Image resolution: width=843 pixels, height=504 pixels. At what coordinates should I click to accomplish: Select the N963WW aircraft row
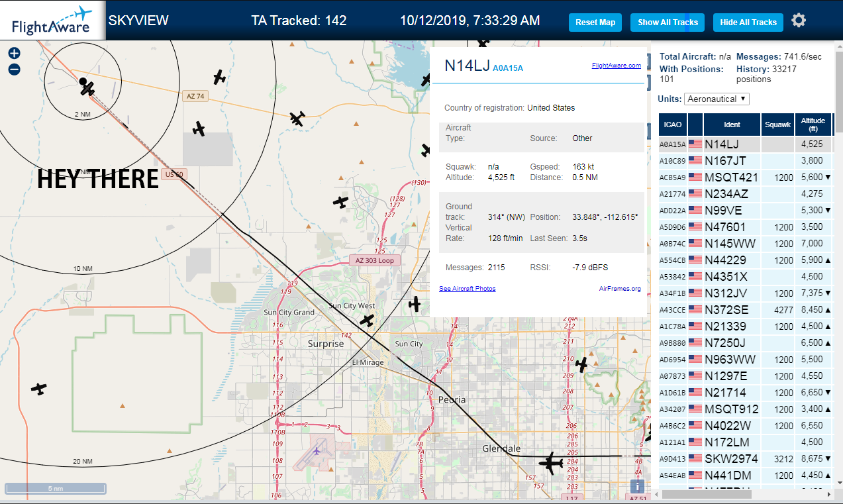click(x=745, y=359)
